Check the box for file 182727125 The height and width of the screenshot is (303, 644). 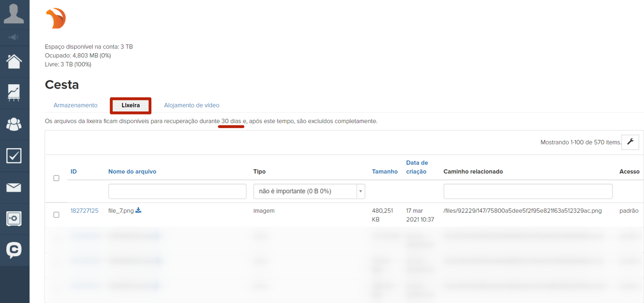click(56, 215)
